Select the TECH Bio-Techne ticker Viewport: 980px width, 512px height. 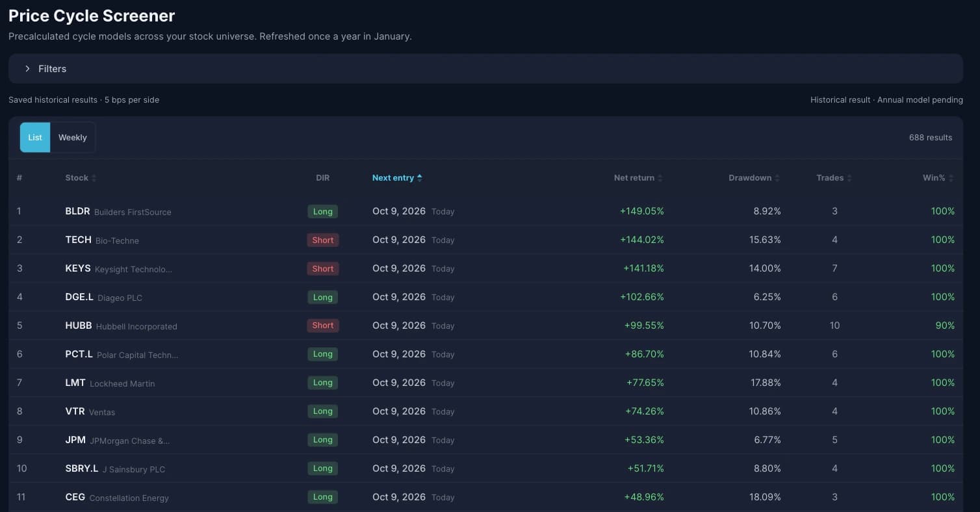(78, 240)
